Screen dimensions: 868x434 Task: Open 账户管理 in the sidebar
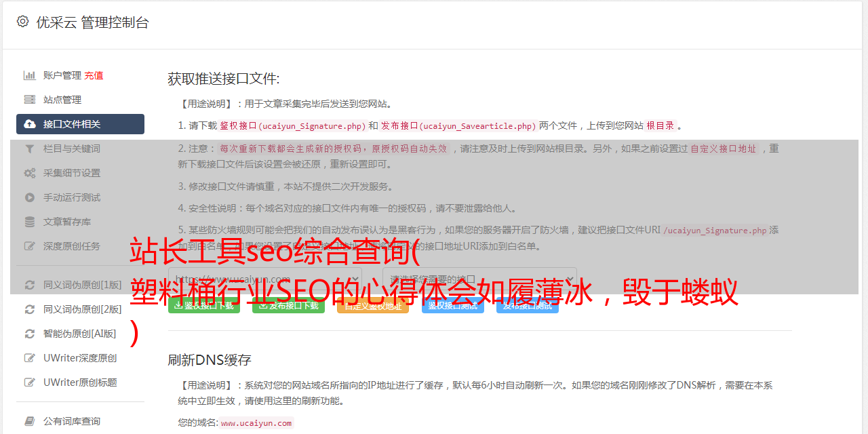tap(62, 75)
